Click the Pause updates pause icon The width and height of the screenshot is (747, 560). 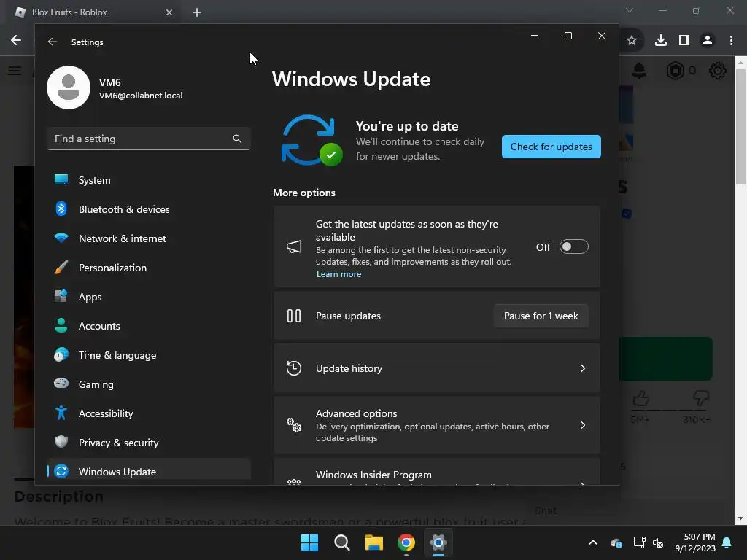294,316
